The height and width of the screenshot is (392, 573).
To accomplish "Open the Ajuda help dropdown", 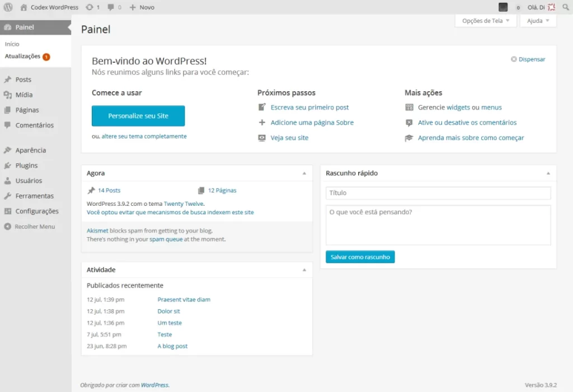I will click(538, 21).
